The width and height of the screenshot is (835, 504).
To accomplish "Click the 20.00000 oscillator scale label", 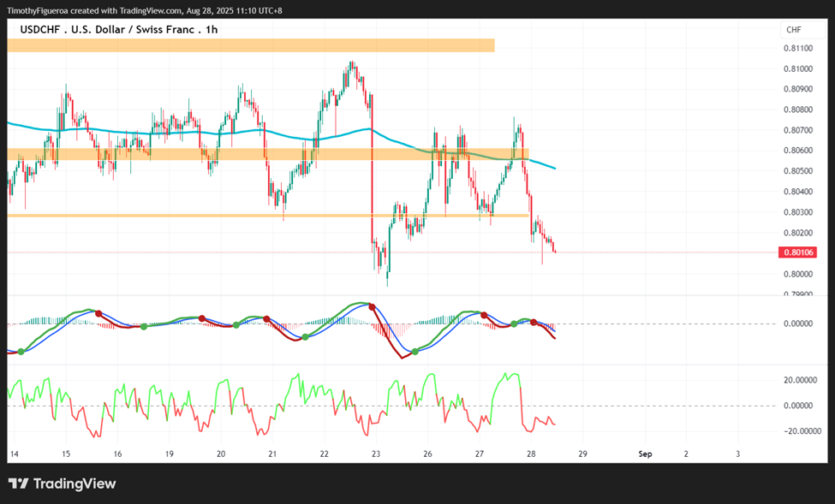I will [x=800, y=380].
